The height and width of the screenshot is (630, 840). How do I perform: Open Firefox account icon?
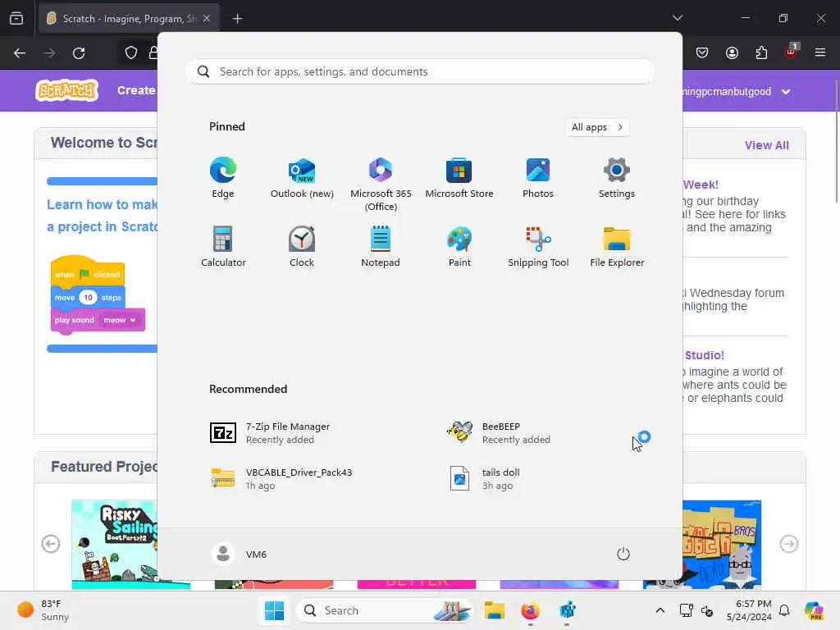[x=732, y=52]
